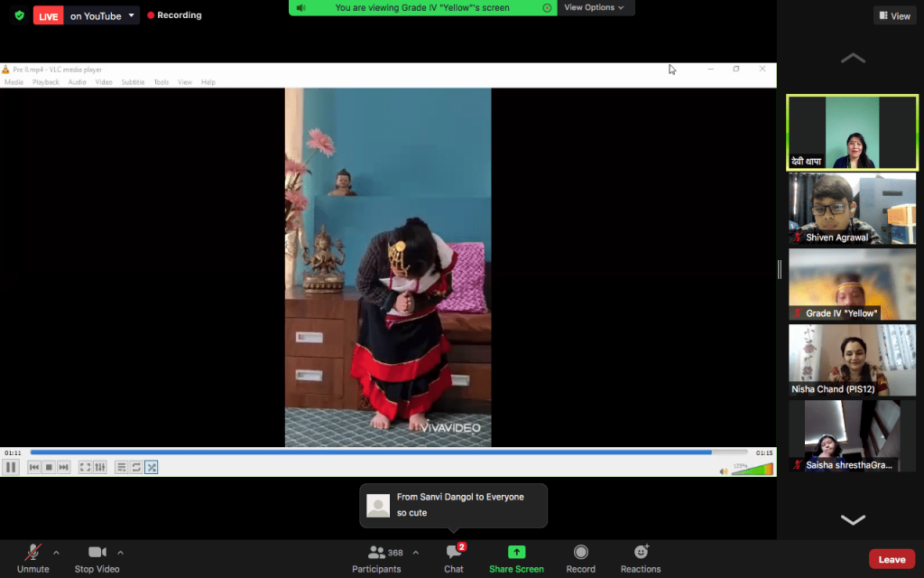Change layout using the View button
Image resolution: width=924 pixels, height=578 pixels.
894,15
